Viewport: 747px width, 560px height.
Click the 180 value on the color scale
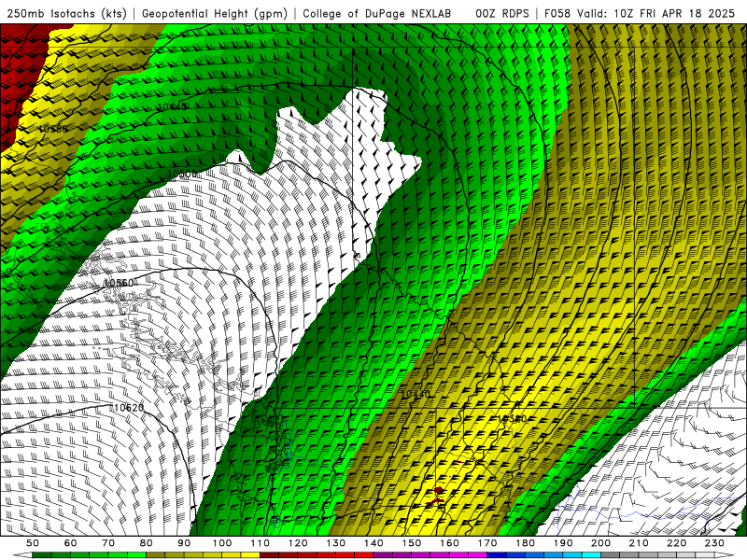(x=526, y=543)
